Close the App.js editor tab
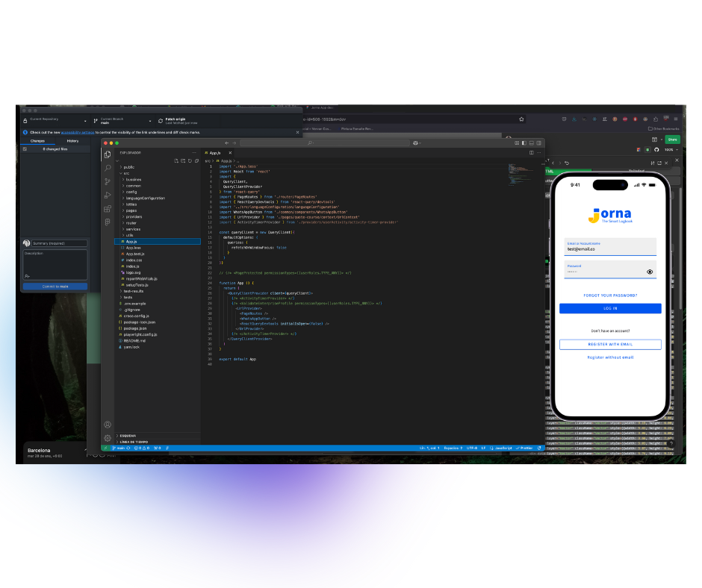The height and width of the screenshot is (588, 702). [230, 152]
